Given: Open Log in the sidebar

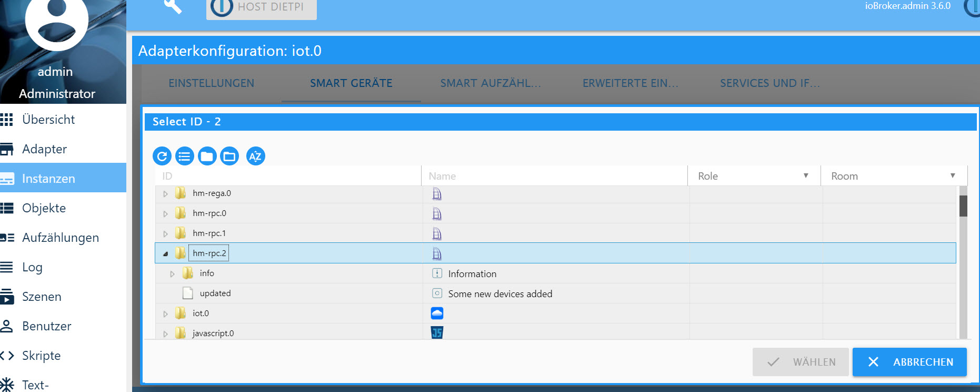Looking at the screenshot, I should point(63,267).
